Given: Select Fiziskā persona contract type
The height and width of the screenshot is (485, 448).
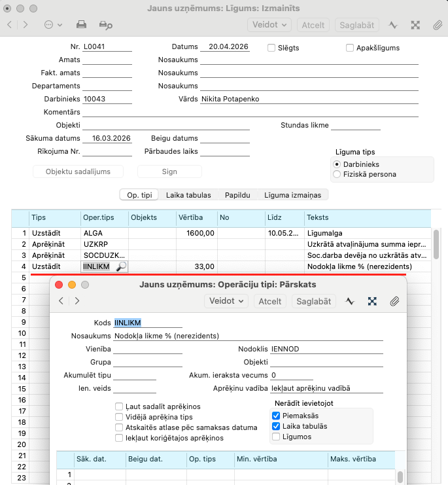Looking at the screenshot, I should (337, 174).
